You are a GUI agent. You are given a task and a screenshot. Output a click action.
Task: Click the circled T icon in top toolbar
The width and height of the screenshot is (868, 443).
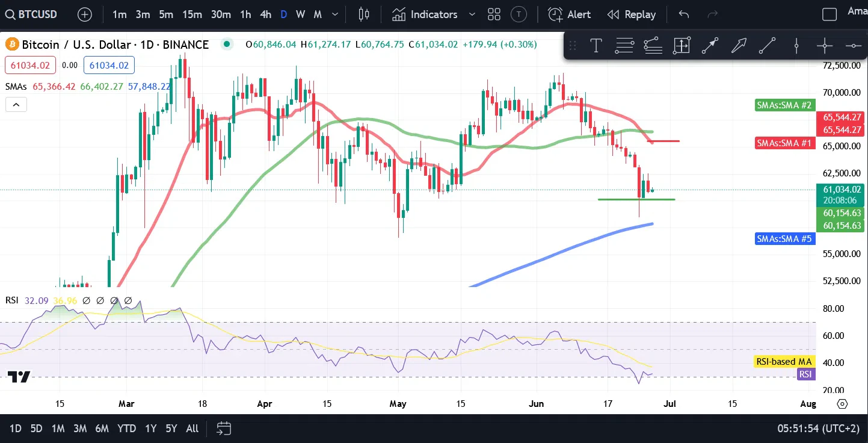tap(519, 14)
